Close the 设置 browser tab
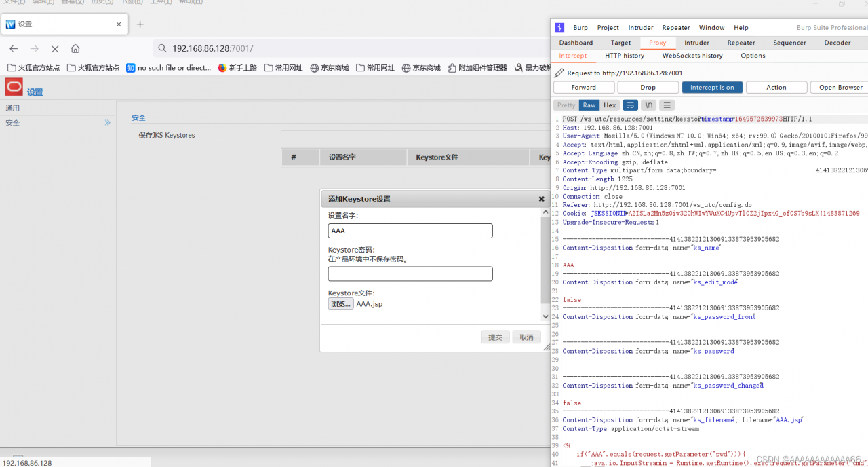 click(x=119, y=24)
